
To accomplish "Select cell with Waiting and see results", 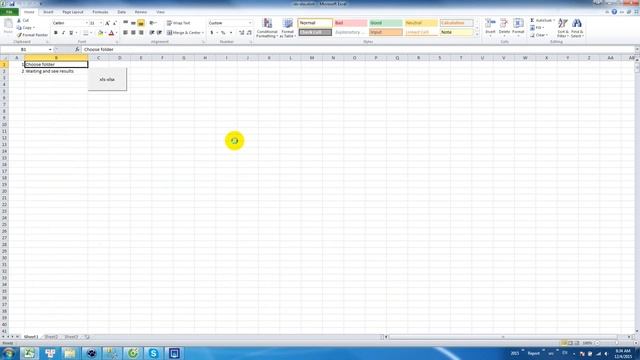I will pos(56,71).
